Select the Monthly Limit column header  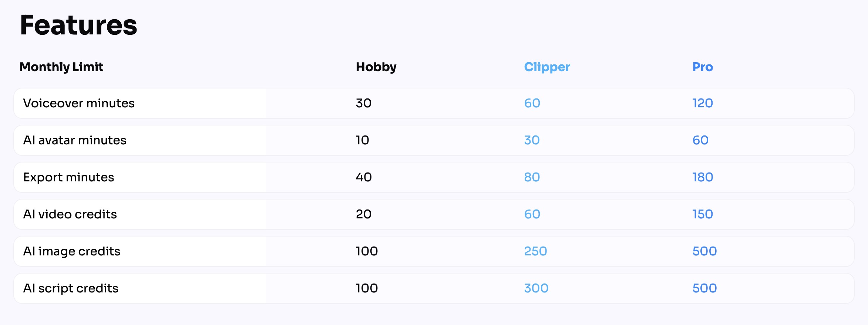[61, 67]
